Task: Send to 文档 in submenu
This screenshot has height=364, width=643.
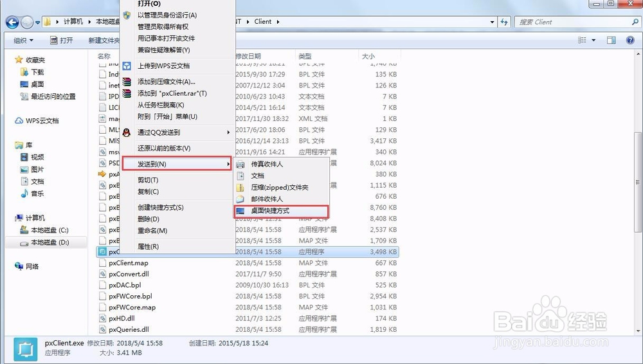Action: tap(282, 176)
